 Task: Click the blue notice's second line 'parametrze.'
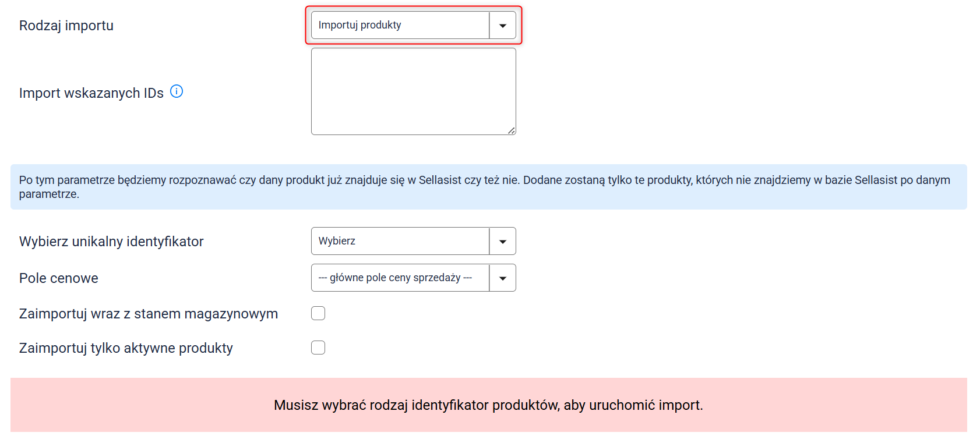(49, 194)
